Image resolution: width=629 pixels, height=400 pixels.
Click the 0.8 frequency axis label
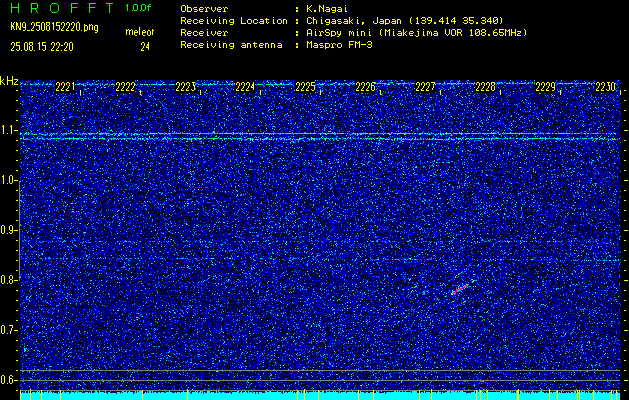tap(9, 280)
